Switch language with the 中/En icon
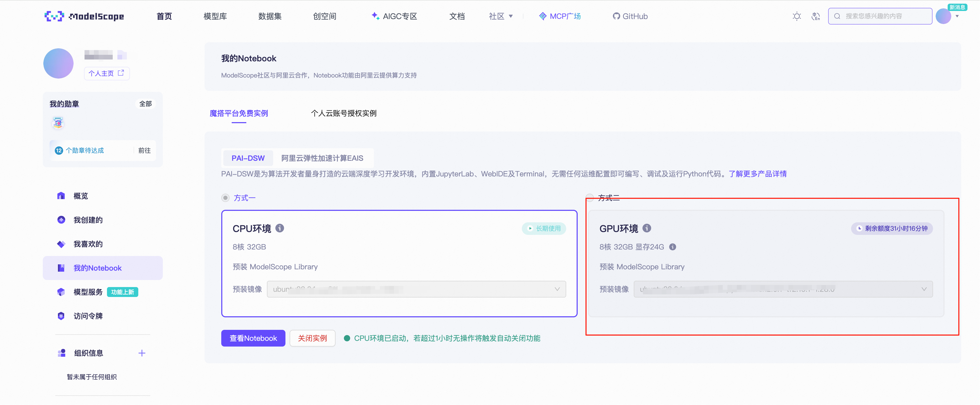 (x=816, y=16)
